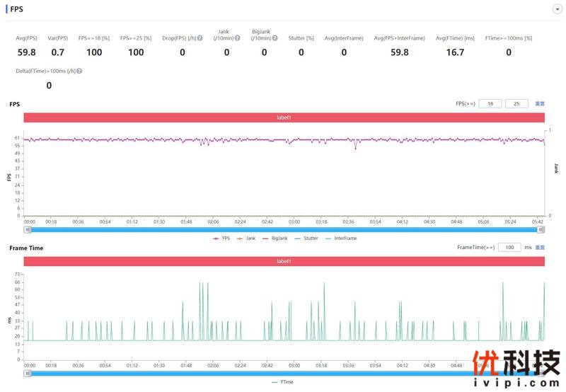Click the FPS chart reset link
Image resolution: width=566 pixels, height=392 pixels.
[540, 103]
